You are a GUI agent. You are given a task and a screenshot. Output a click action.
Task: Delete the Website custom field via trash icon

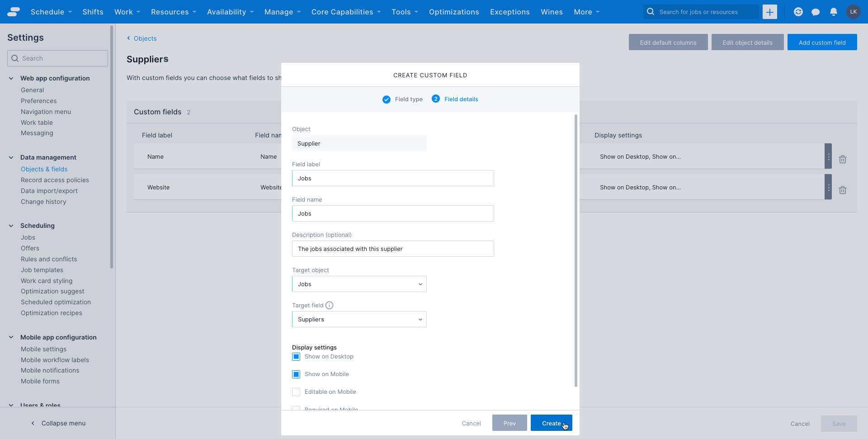tap(843, 190)
